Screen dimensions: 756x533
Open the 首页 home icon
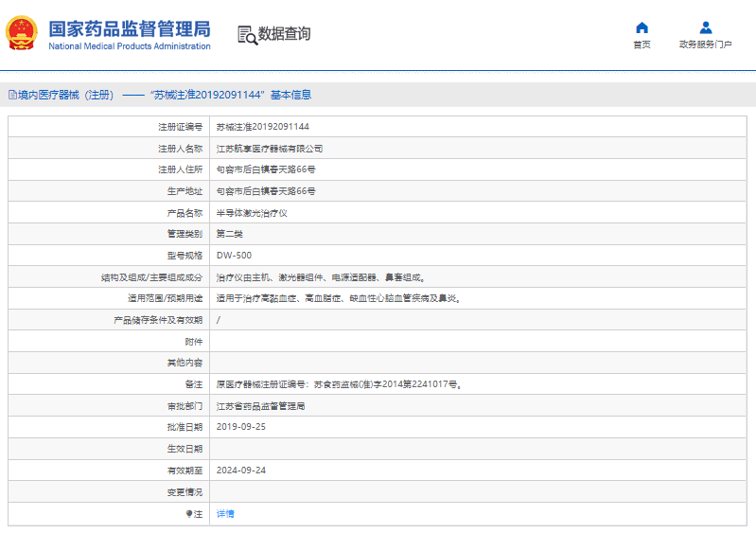pos(642,27)
